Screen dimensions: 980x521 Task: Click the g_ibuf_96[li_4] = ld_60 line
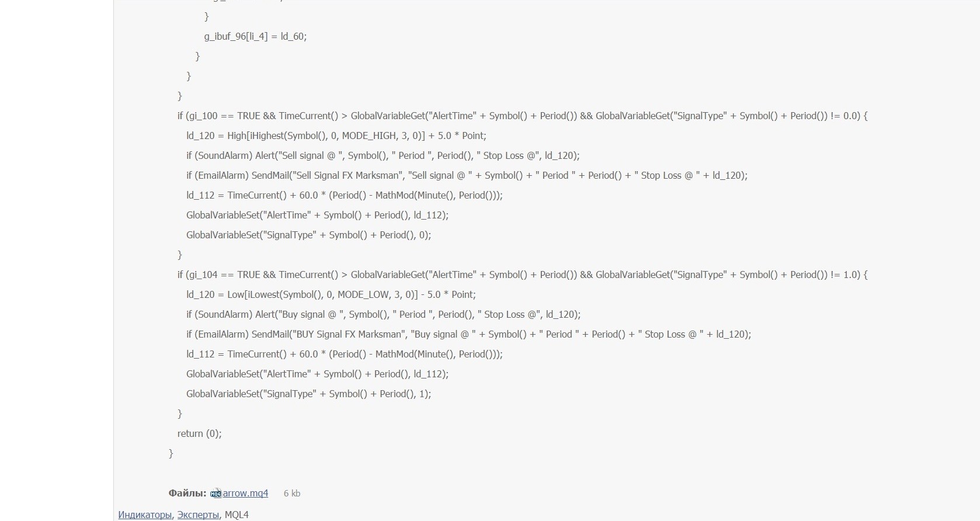pyautogui.click(x=255, y=36)
